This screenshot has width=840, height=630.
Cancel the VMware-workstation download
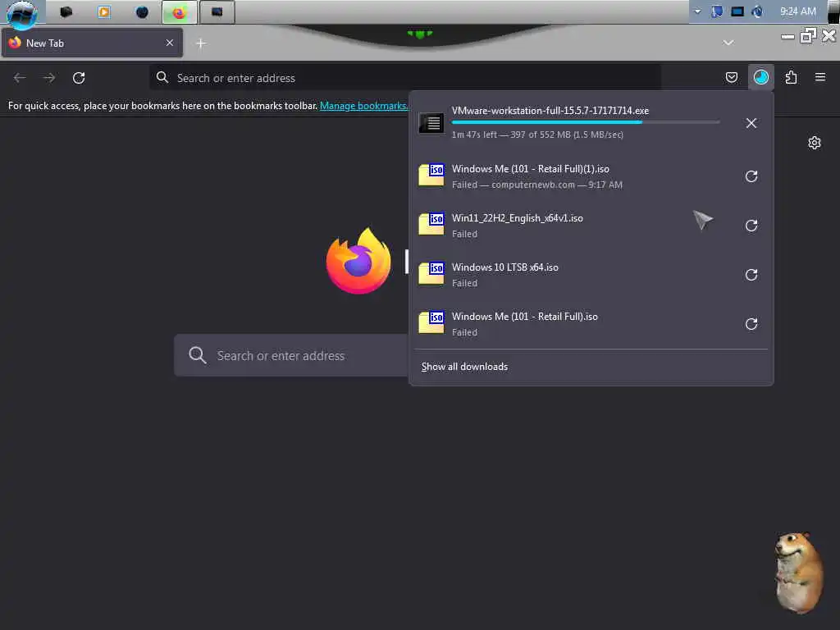click(751, 123)
